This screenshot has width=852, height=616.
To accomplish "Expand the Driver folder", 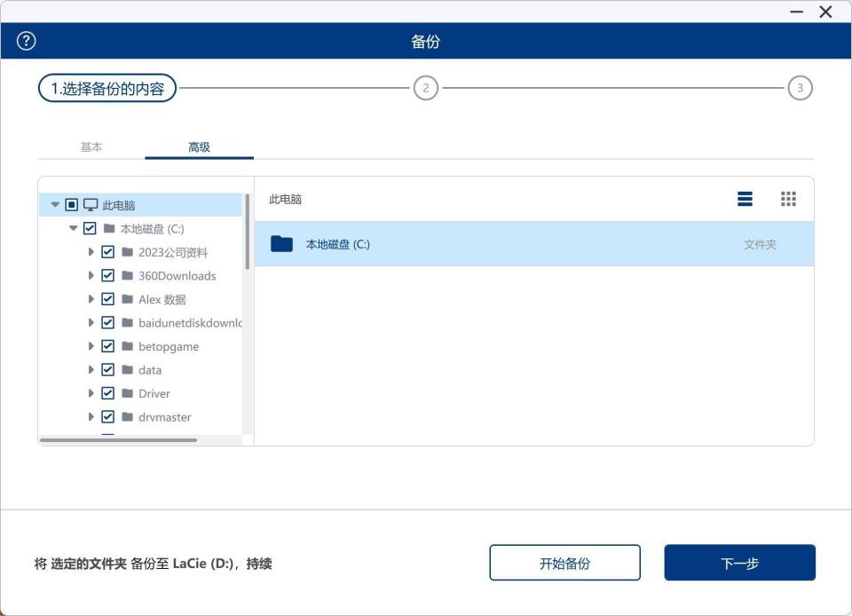I will 91,393.
